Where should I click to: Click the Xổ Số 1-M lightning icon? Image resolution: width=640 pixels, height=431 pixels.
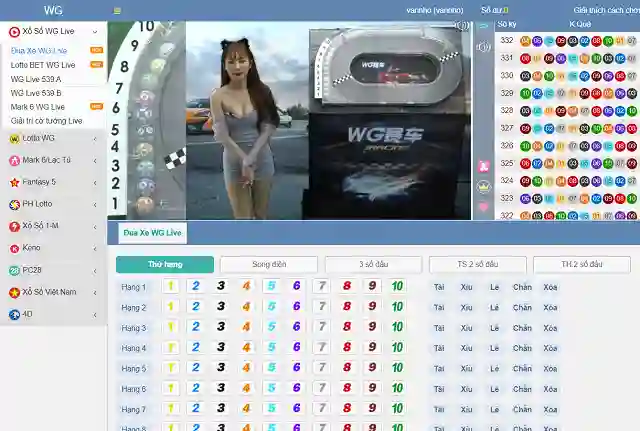pos(15,227)
